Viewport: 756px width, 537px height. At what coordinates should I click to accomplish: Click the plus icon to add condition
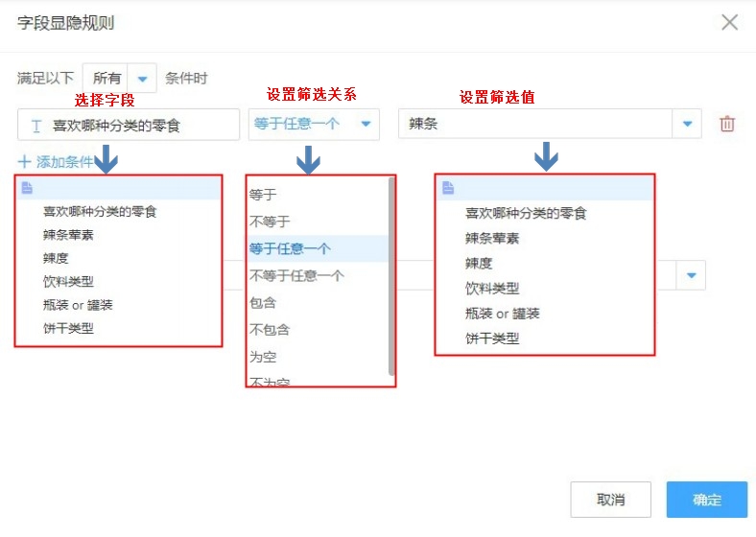click(x=25, y=162)
